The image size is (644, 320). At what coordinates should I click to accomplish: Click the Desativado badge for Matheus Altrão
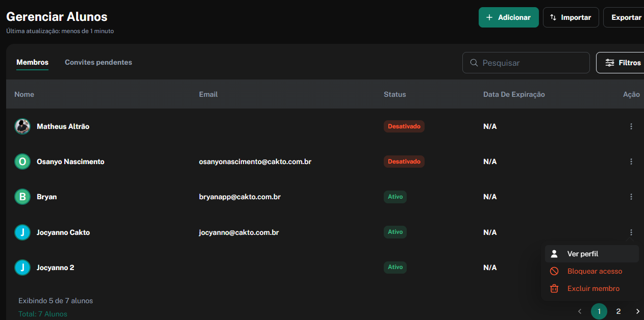click(x=404, y=126)
